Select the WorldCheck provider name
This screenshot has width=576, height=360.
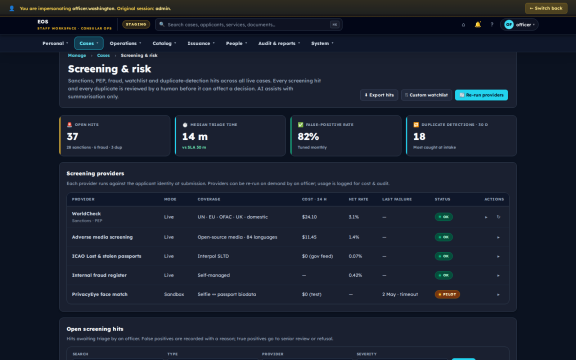click(86, 214)
